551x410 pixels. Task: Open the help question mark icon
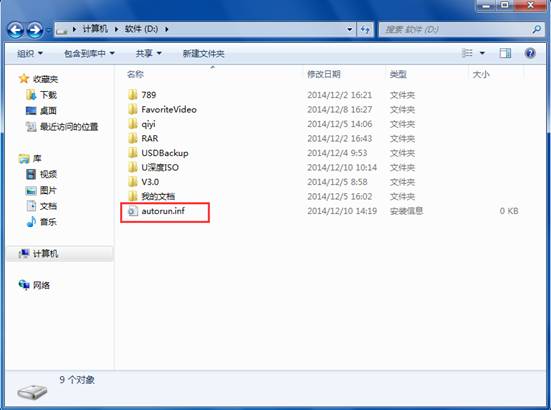tap(530, 53)
